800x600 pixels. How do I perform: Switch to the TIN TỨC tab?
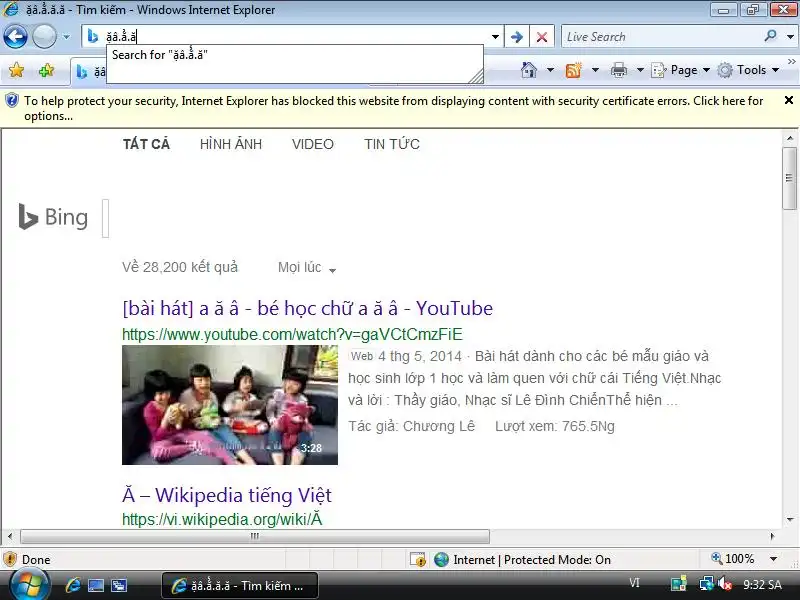click(392, 144)
